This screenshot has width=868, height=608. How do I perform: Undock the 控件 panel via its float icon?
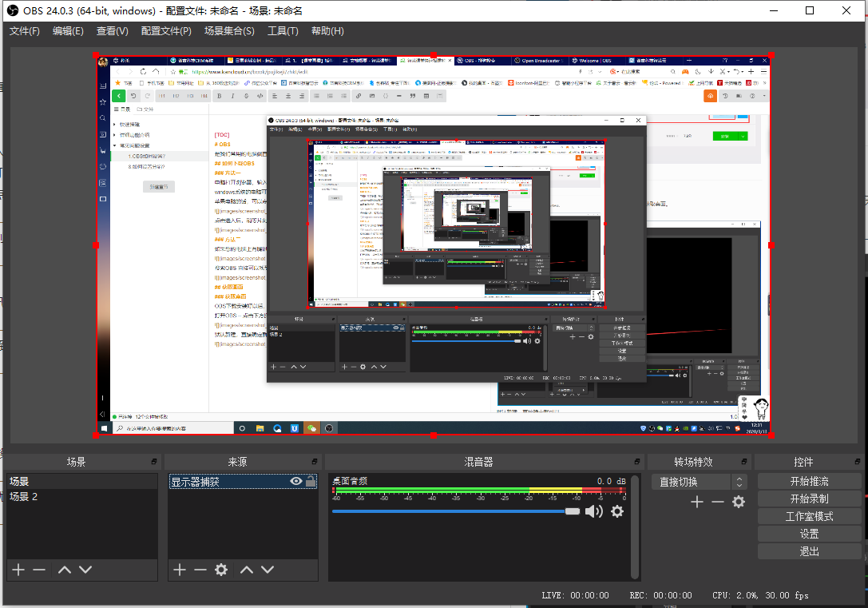tap(858, 461)
